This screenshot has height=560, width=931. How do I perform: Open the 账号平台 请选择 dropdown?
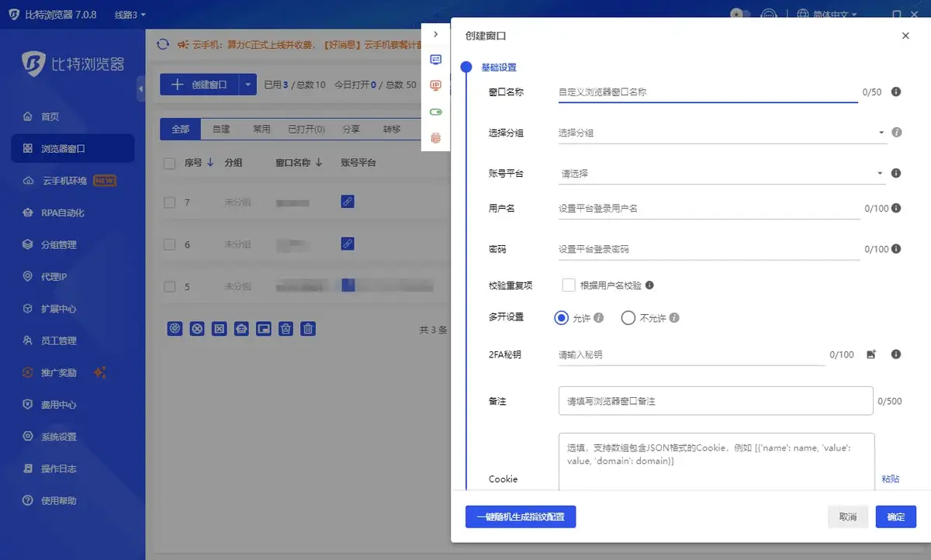pos(722,174)
